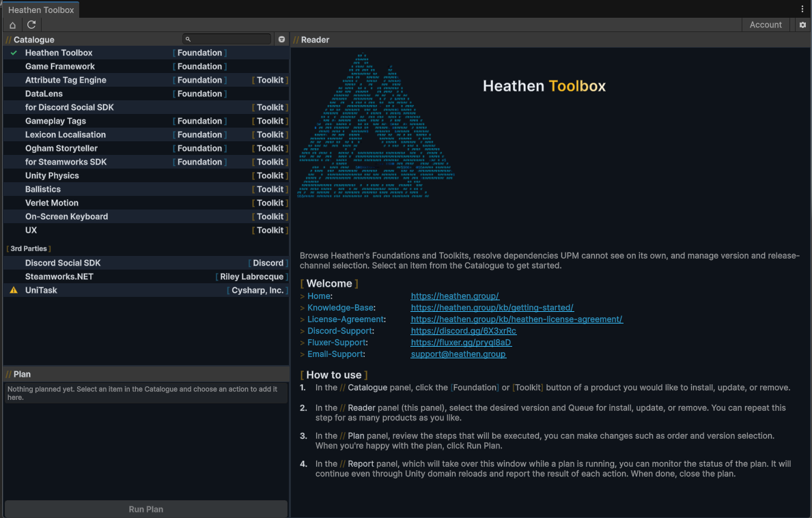Click Toolkit button for Ballistics
The image size is (812, 518).
(270, 190)
